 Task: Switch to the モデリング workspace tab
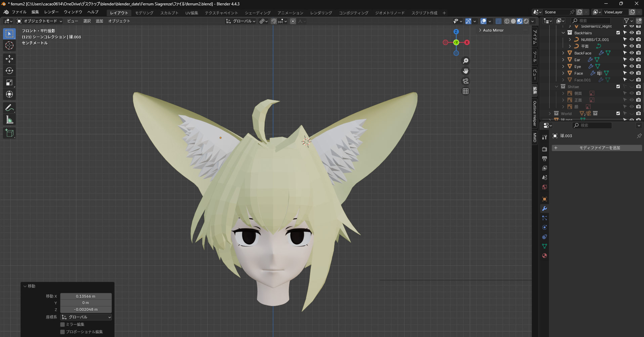[x=144, y=13]
